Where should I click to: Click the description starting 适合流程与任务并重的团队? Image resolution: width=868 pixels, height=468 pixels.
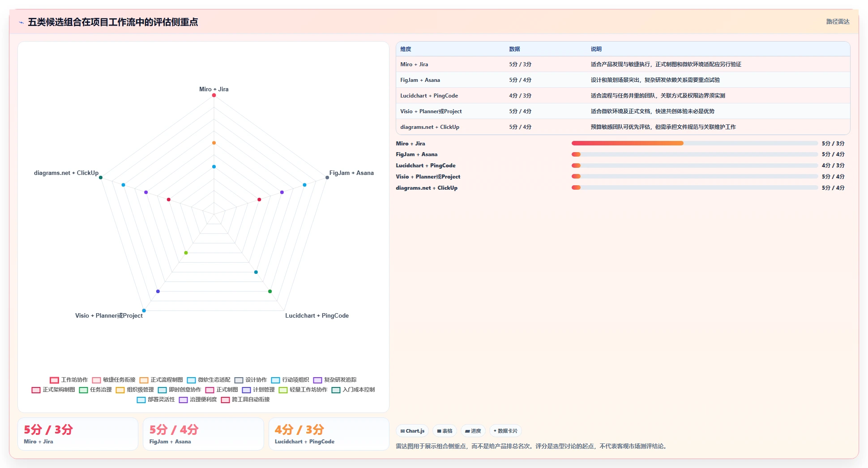tap(658, 96)
